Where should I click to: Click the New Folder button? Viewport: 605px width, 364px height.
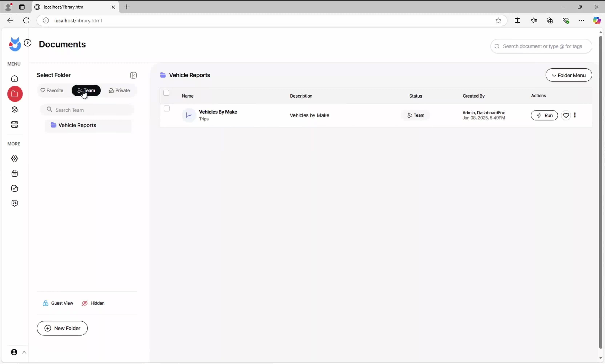point(62,328)
